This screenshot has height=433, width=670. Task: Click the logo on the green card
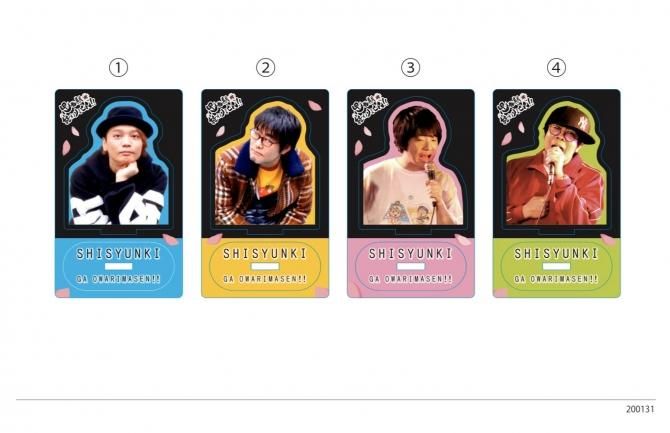click(x=515, y=108)
